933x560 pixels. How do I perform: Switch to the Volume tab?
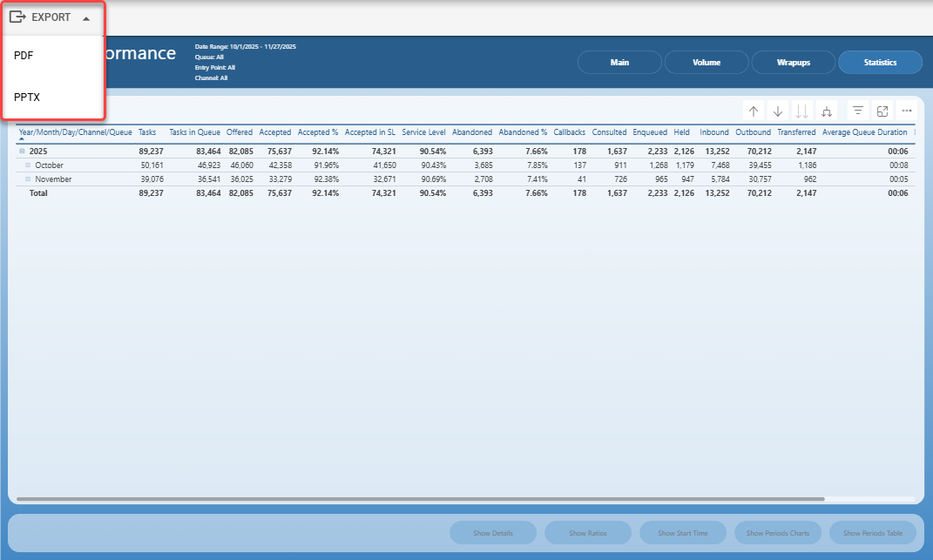click(x=707, y=63)
